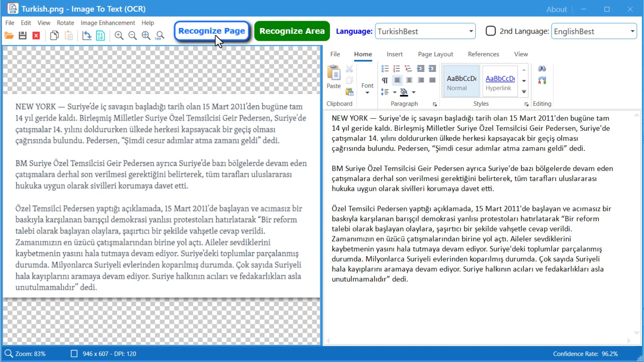Enable the 2nd Language checkbox
Image resolution: width=644 pixels, height=362 pixels.
point(491,31)
